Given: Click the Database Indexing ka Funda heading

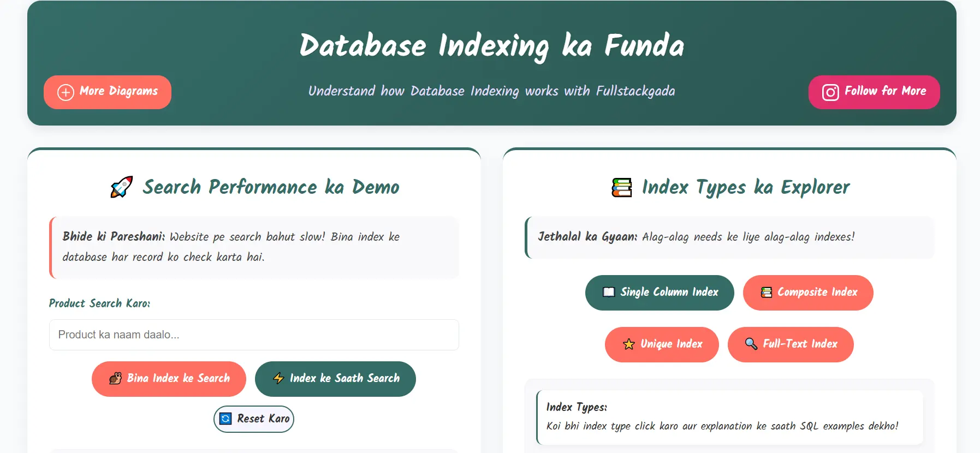Looking at the screenshot, I should pyautogui.click(x=492, y=46).
